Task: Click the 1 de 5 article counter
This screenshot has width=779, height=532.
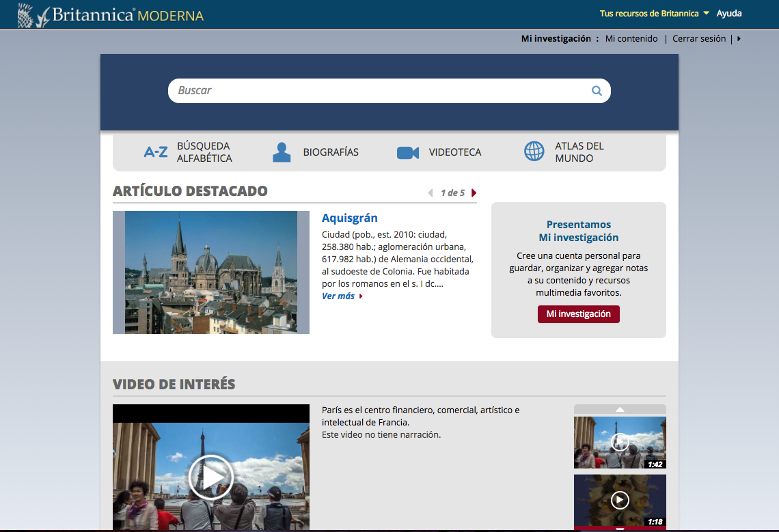Action: tap(452, 193)
